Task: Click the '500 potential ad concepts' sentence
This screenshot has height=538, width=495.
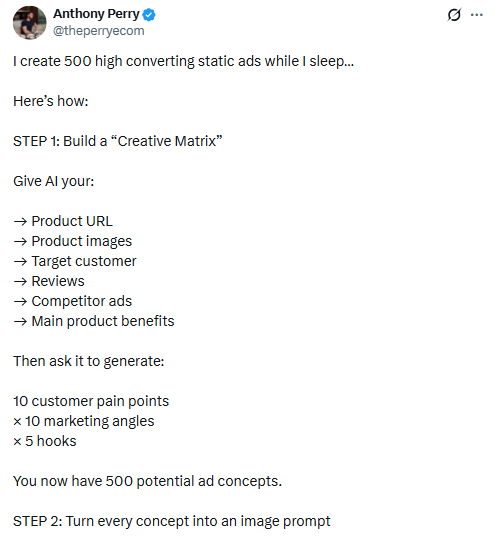Action: [148, 481]
